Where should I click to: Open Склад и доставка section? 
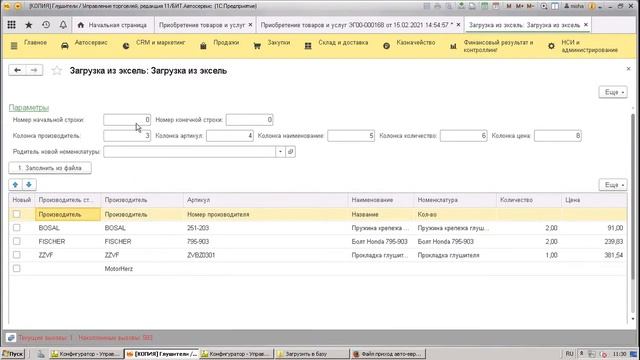[343, 42]
